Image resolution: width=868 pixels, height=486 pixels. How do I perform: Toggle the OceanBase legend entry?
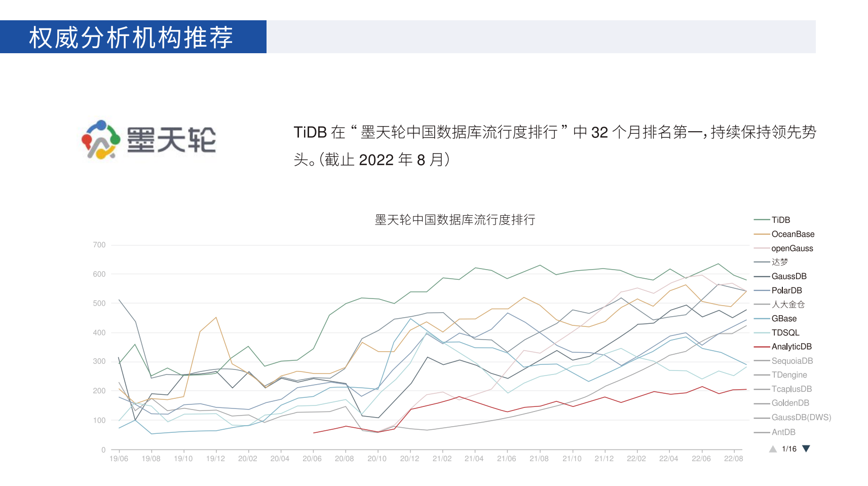tap(784, 234)
